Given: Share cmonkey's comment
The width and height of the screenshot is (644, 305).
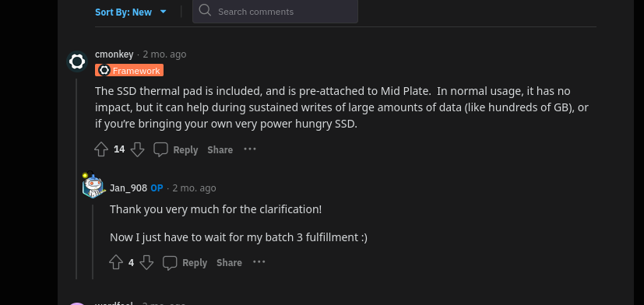Looking at the screenshot, I should tap(220, 150).
